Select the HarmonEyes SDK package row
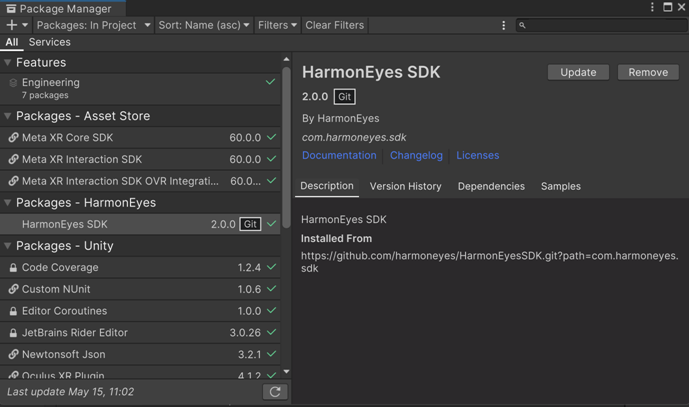Viewport: 689px width, 407px height. [140, 224]
